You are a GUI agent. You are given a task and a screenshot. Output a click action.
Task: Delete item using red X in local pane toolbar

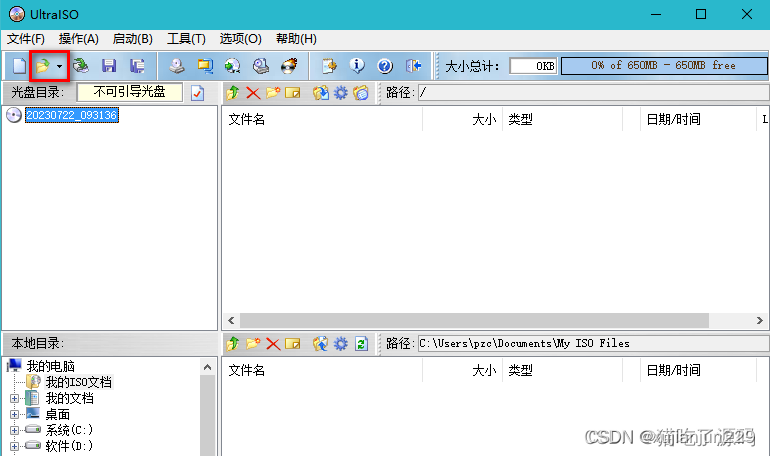[273, 344]
